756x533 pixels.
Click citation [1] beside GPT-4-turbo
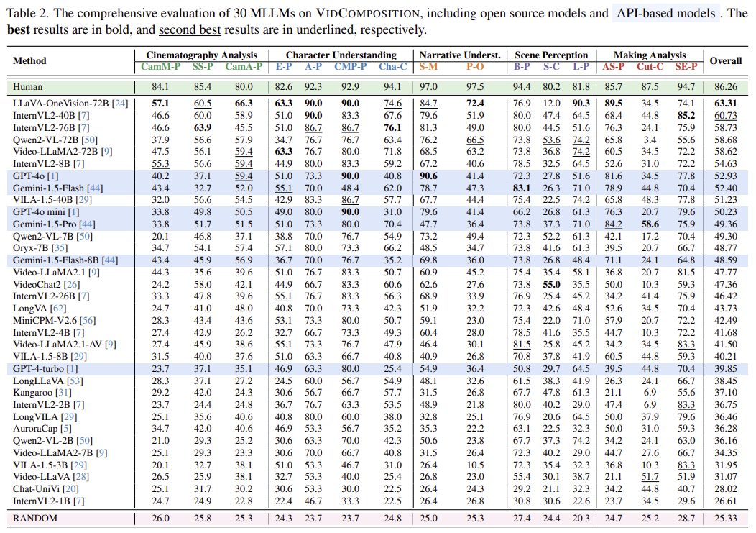[x=72, y=369]
